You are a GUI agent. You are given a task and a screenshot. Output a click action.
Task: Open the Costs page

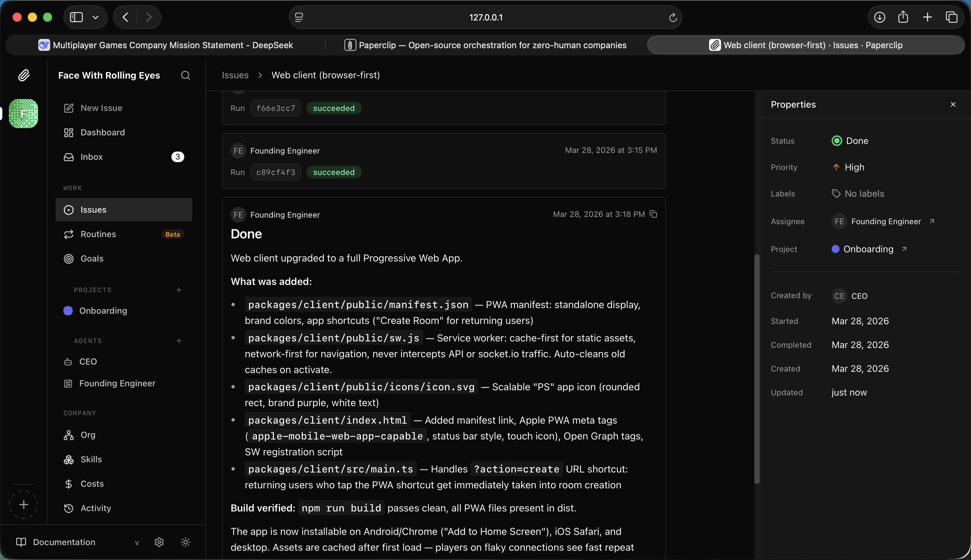pyautogui.click(x=92, y=484)
